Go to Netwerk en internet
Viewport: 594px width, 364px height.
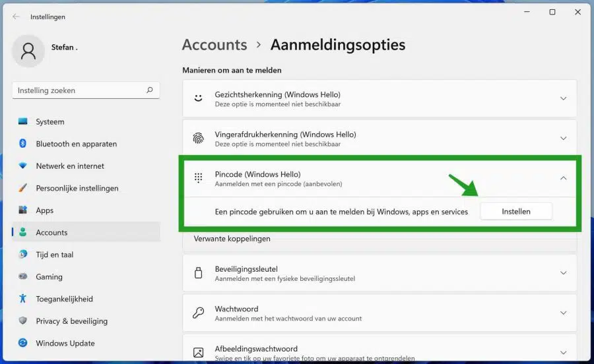(x=86, y=166)
